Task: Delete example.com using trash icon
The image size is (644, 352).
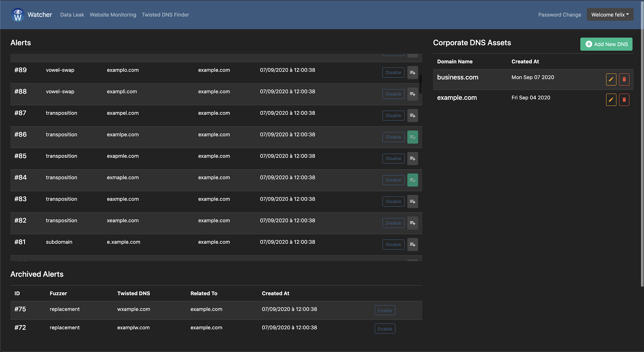Action: pyautogui.click(x=624, y=100)
